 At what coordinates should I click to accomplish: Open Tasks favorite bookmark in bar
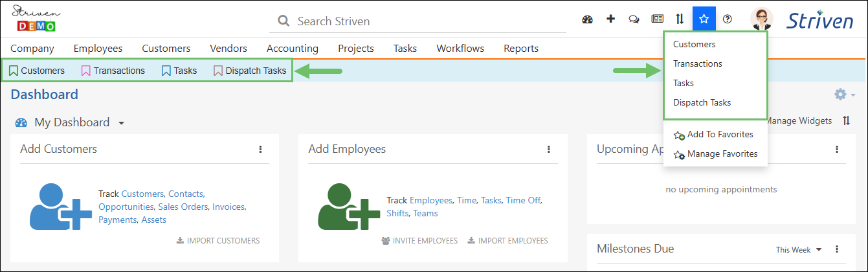tap(179, 71)
